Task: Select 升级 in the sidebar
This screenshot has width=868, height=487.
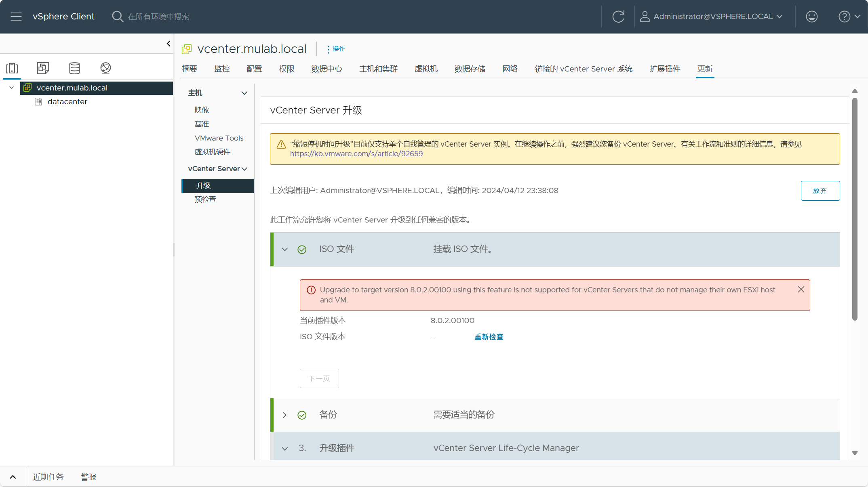Action: tap(218, 186)
